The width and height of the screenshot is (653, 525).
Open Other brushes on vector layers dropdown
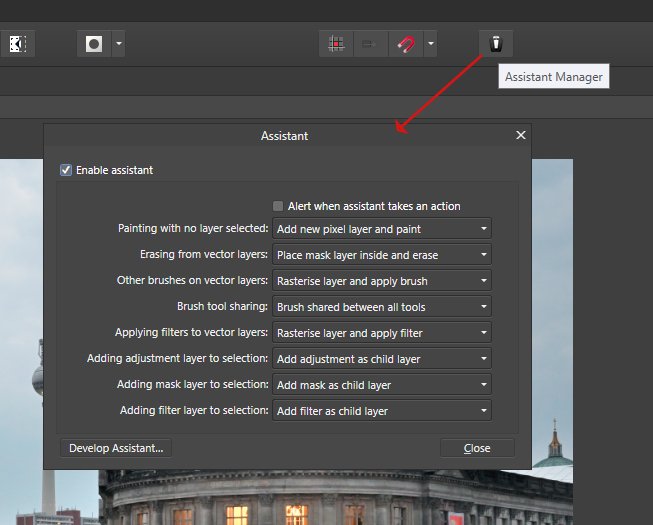(x=382, y=281)
